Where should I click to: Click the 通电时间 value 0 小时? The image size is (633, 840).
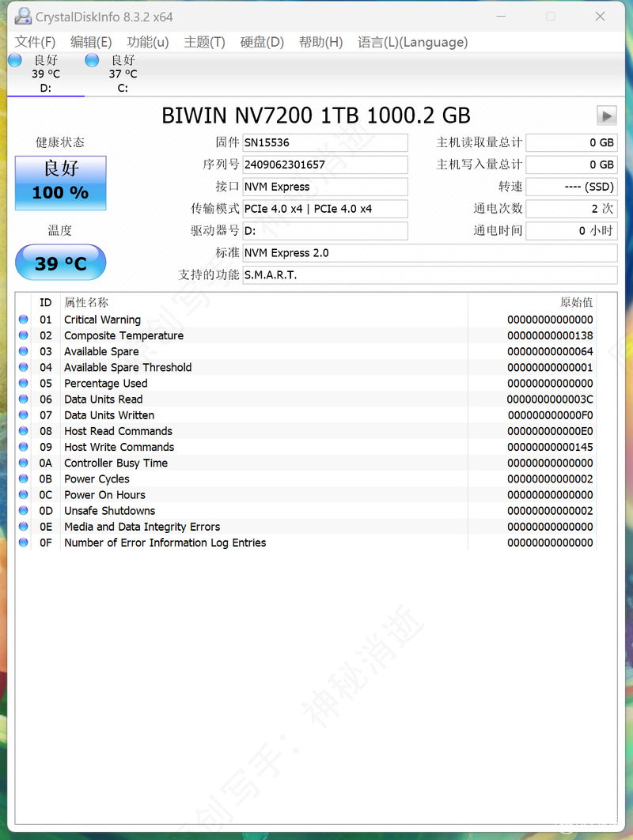(x=571, y=230)
